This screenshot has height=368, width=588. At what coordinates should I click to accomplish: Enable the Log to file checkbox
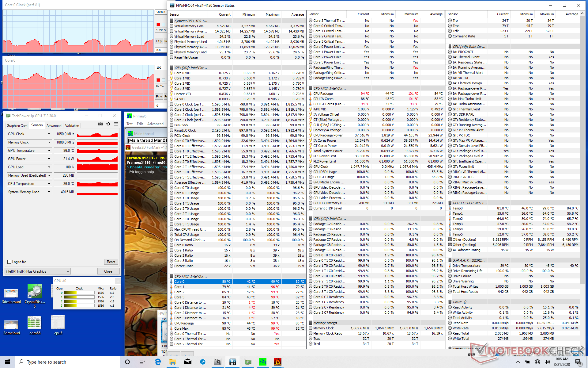(x=9, y=262)
